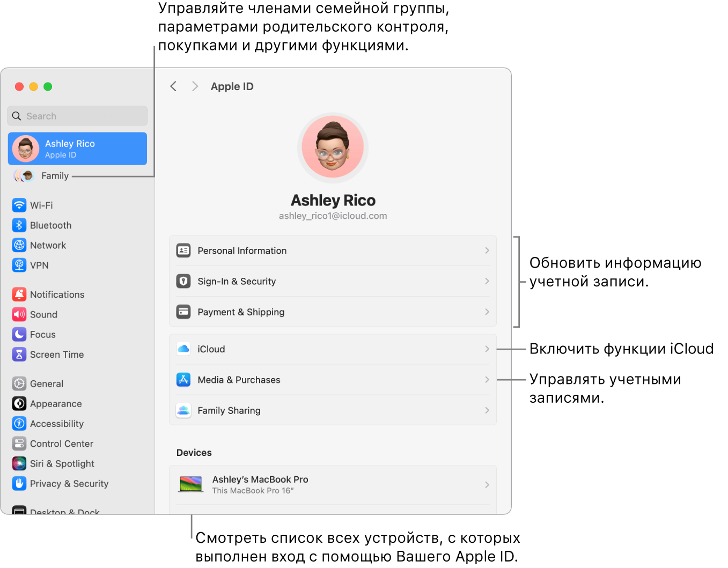The image size is (728, 568).
Task: Open the Focus moon icon
Action: point(19,334)
